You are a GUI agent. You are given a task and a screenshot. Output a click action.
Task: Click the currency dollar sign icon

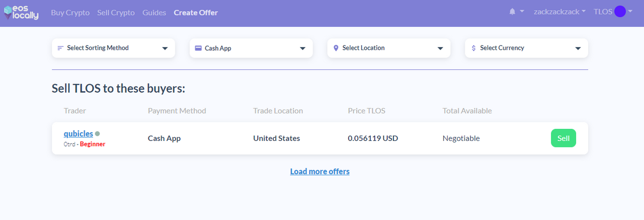coord(474,48)
